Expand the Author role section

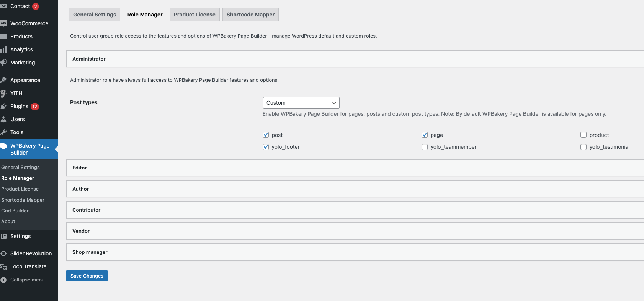(355, 189)
